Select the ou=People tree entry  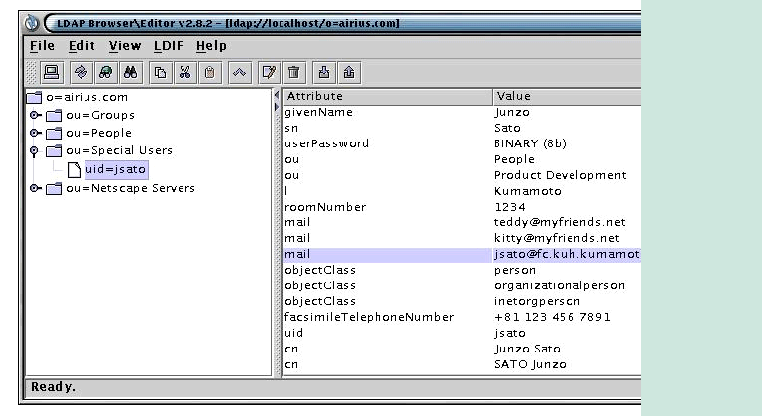point(99,133)
